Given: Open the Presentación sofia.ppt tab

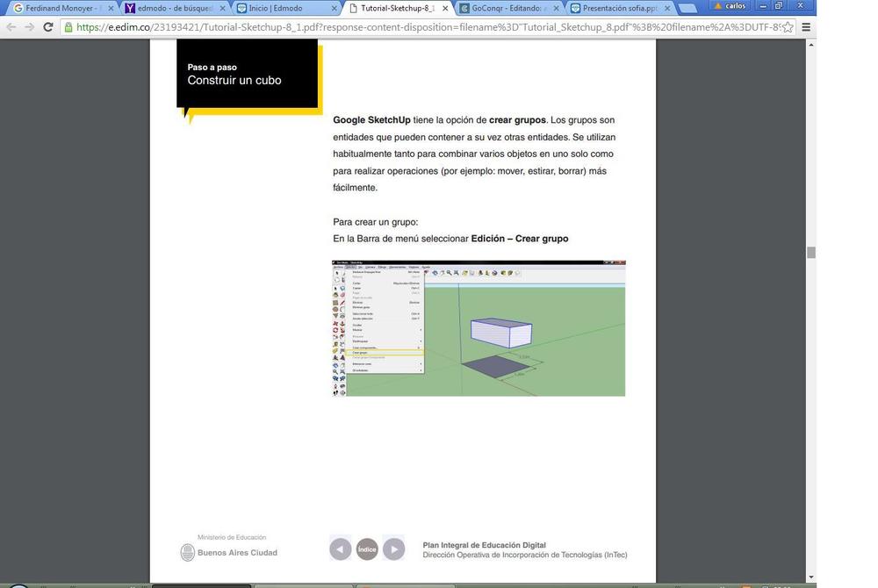Looking at the screenshot, I should pyautogui.click(x=619, y=8).
